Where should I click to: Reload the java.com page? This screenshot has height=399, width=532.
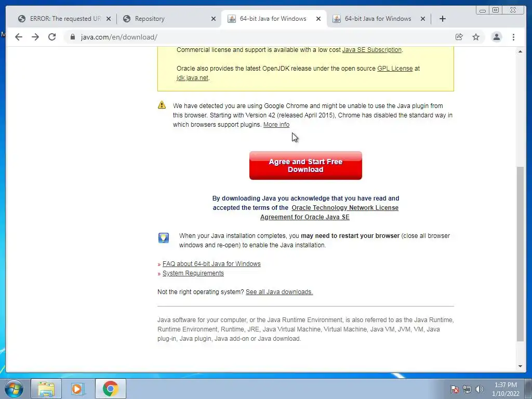52,37
